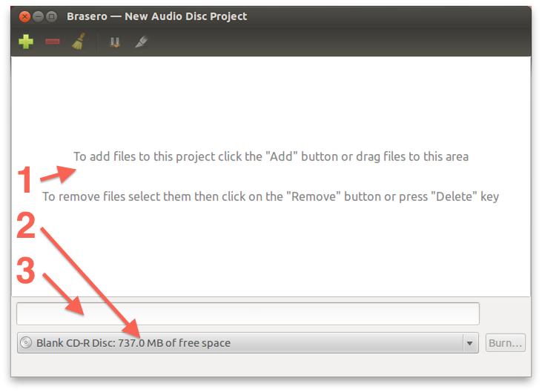The image size is (542, 392).
Task: Minimize the Brasero window
Action: pos(38,16)
